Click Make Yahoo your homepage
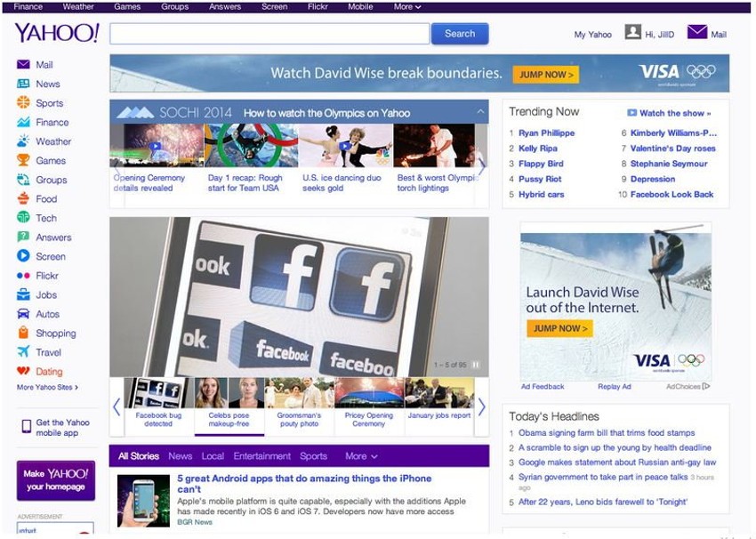 (x=56, y=480)
